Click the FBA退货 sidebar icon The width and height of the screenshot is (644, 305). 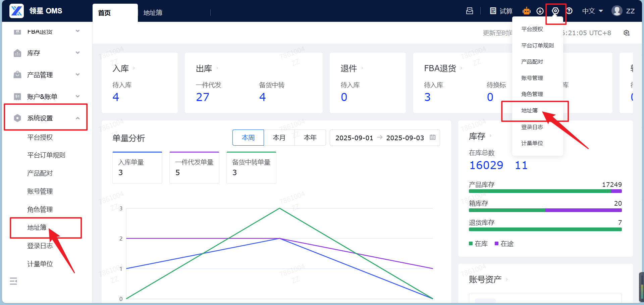(x=17, y=31)
